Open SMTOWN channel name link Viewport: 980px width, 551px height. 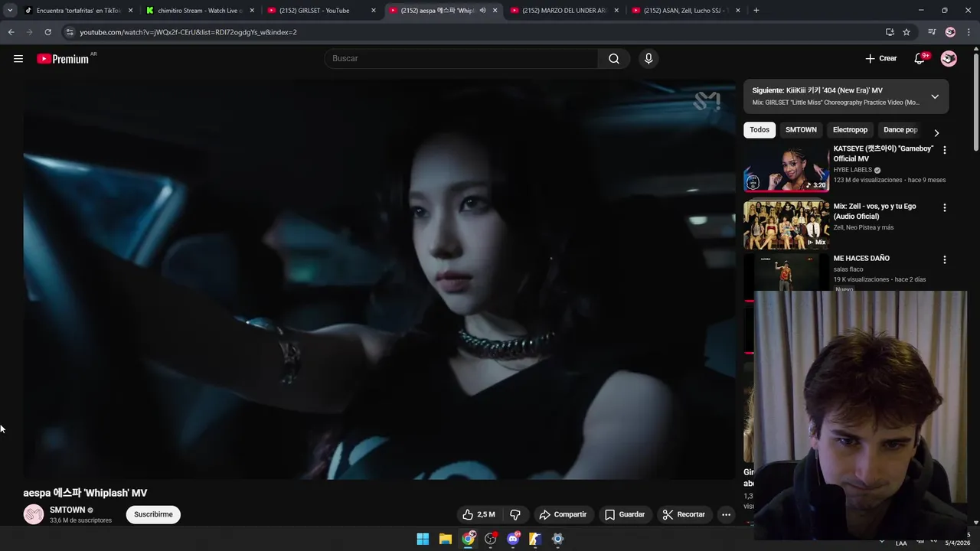[67, 510]
